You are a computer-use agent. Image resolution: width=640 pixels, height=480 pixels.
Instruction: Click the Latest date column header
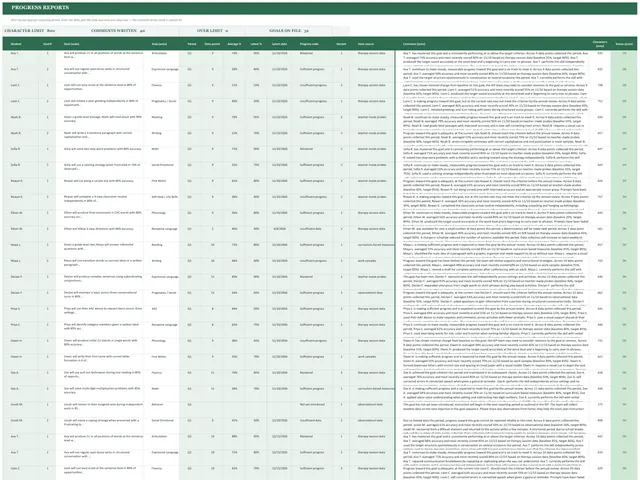280,44
